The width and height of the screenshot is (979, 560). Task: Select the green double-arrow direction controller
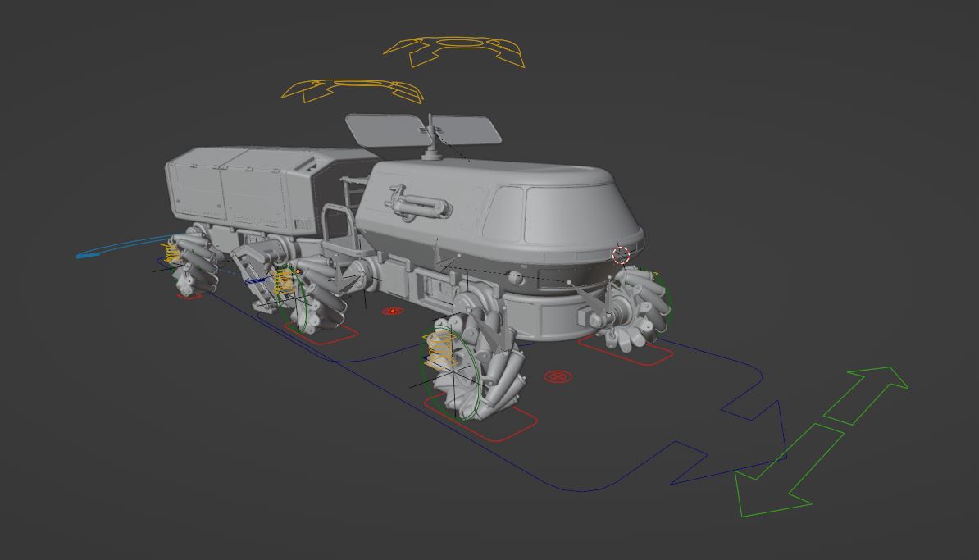pyautogui.click(x=822, y=441)
